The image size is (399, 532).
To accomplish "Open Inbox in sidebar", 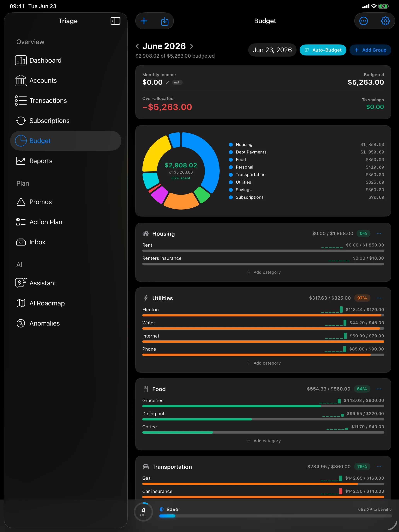I will [x=65, y=242].
